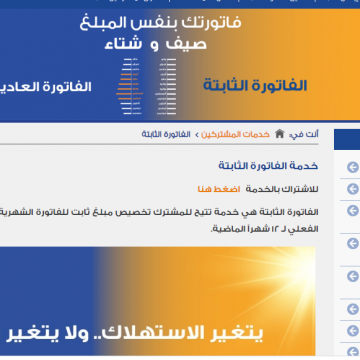Click الفاتورة الثابتة in the breadcrumb trail

point(166,134)
